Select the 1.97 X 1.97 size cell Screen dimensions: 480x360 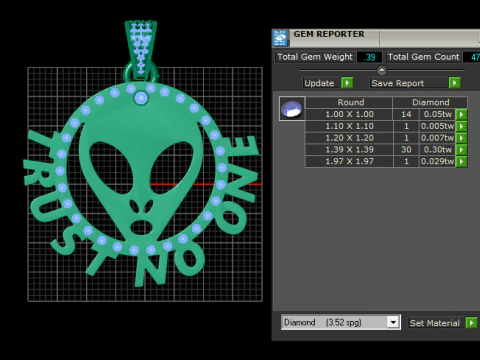pyautogui.click(x=349, y=161)
